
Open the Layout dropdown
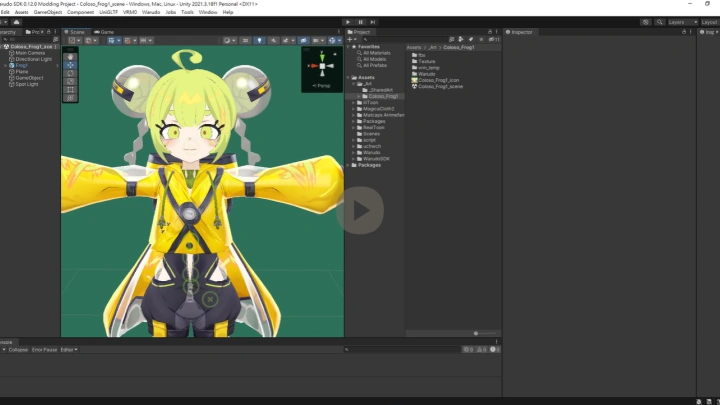click(710, 22)
